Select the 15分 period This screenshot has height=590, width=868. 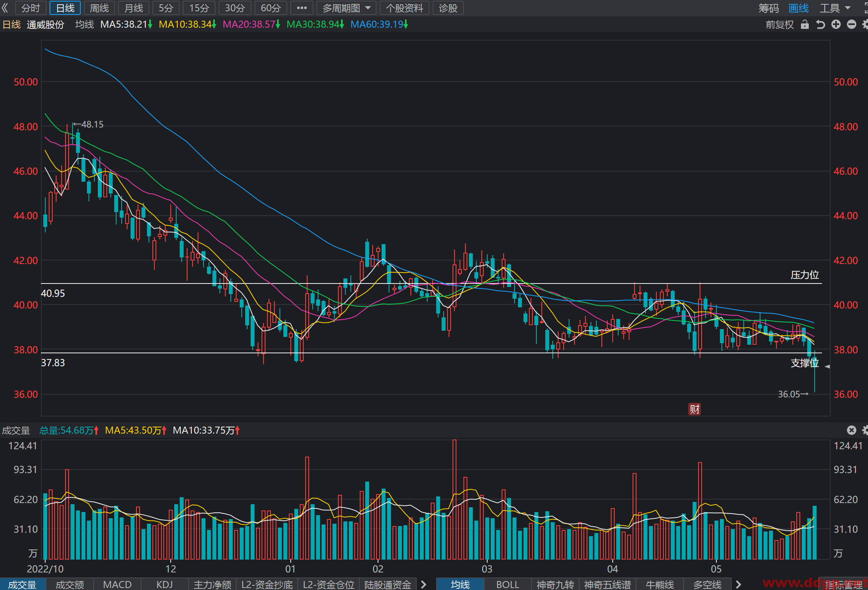pyautogui.click(x=199, y=8)
